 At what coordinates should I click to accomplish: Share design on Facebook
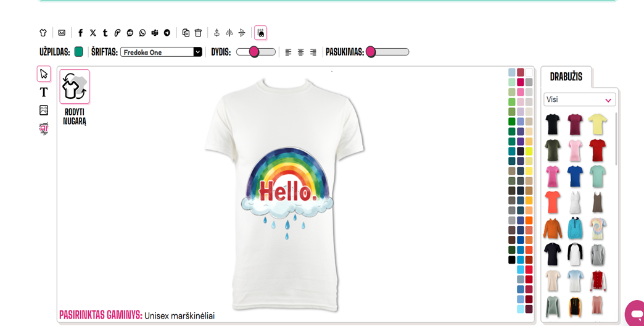coord(80,33)
